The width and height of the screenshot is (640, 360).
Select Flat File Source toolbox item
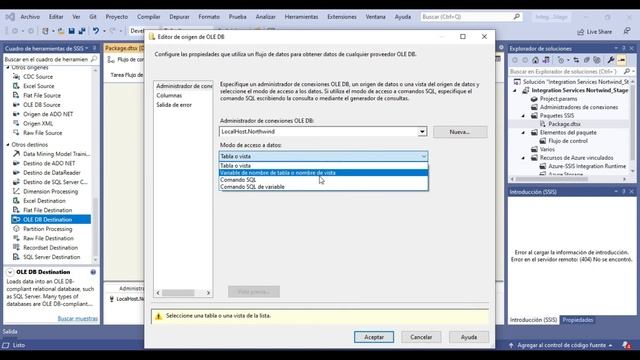42,96
